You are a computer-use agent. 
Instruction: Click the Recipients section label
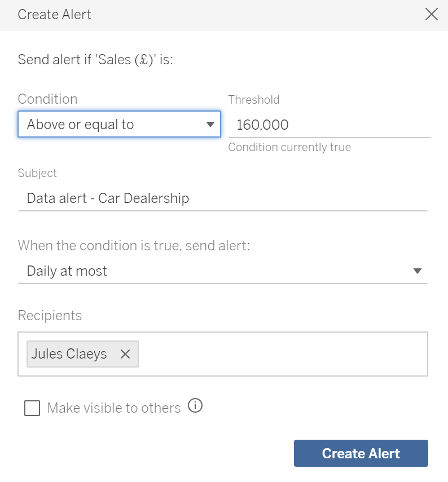[x=50, y=315]
